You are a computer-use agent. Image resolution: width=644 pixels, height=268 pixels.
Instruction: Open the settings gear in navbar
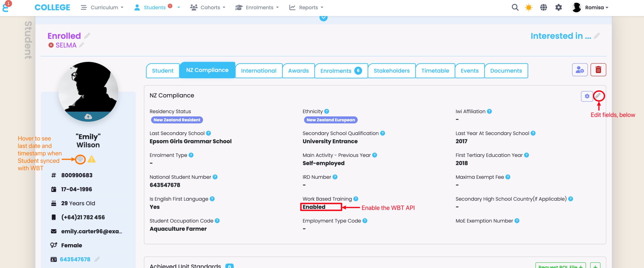(x=558, y=8)
